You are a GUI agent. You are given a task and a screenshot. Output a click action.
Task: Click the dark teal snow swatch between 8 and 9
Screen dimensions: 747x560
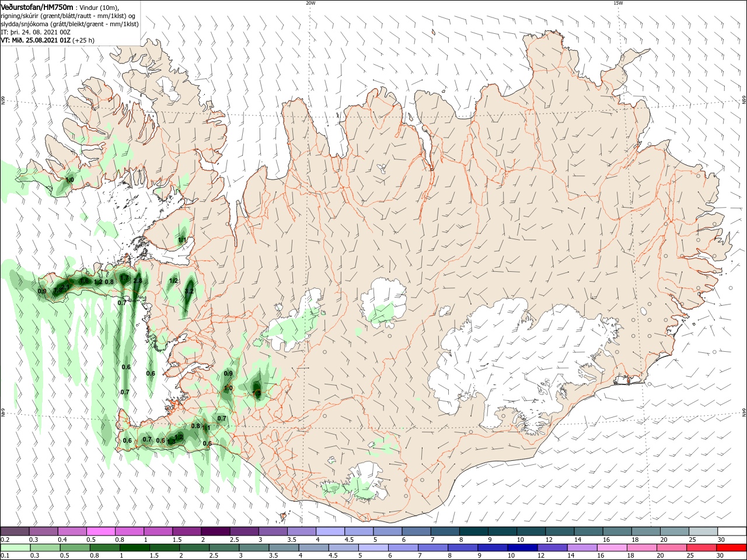[x=474, y=531]
